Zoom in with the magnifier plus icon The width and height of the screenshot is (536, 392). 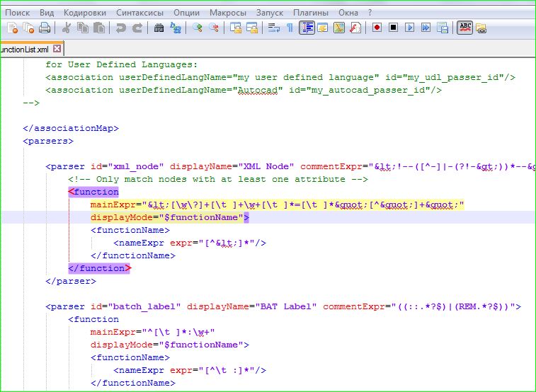(x=198, y=28)
